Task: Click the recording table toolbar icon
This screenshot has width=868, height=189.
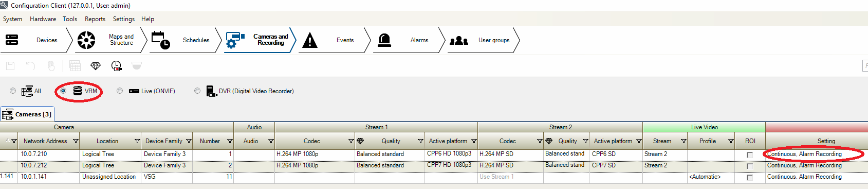Action: coord(75,66)
